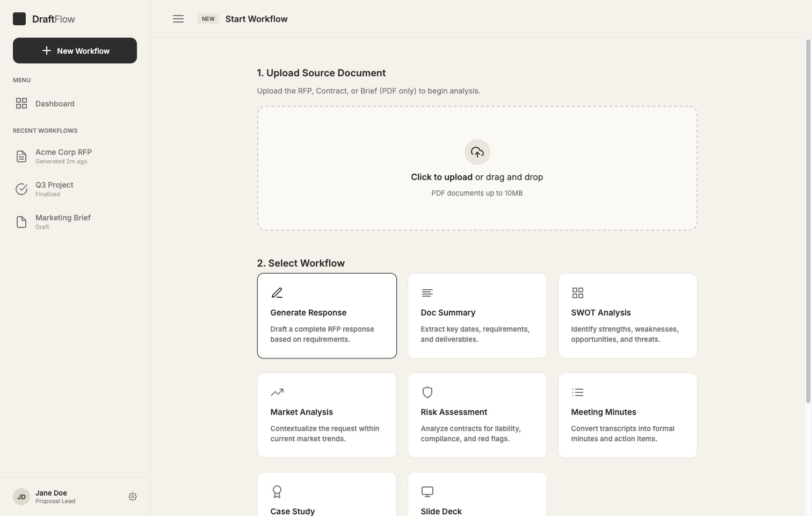Image resolution: width=812 pixels, height=516 pixels.
Task: Click the JD profile avatar
Action: pyautogui.click(x=21, y=496)
